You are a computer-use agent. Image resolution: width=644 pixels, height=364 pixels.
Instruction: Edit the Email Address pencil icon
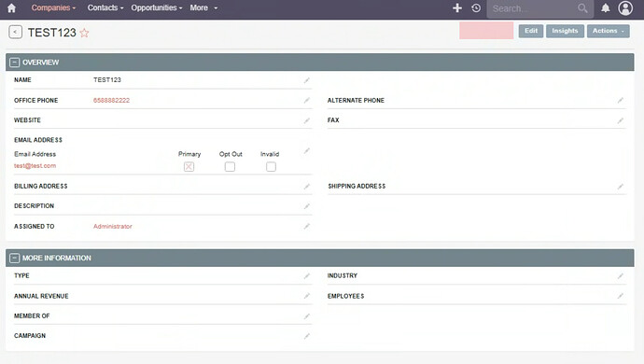(x=307, y=151)
